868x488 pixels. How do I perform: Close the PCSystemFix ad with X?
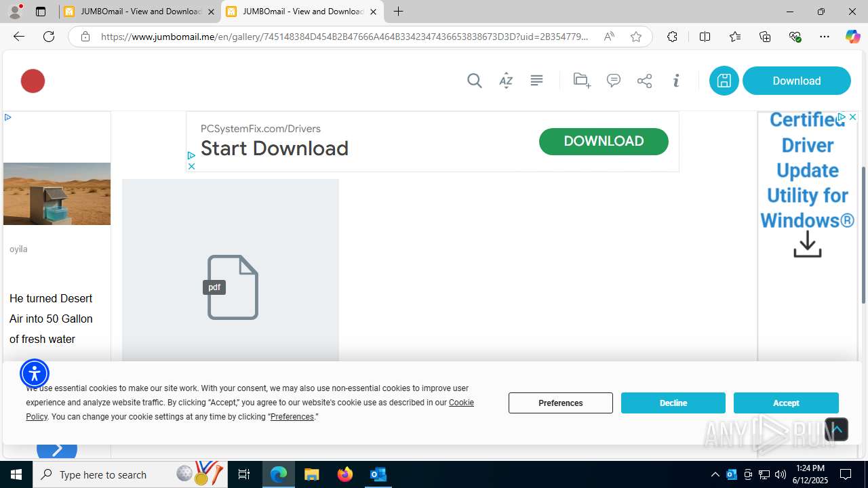click(x=191, y=166)
